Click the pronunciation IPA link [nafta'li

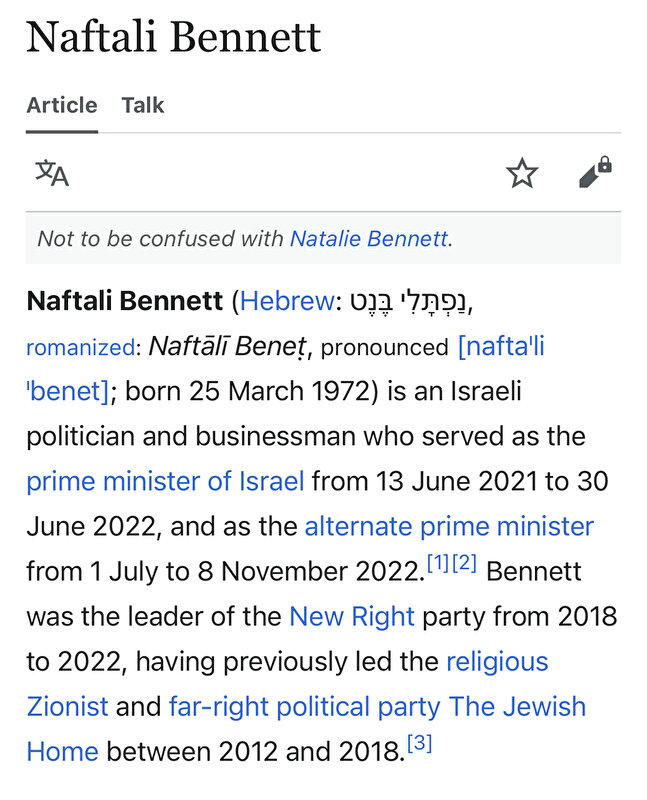coord(501,346)
